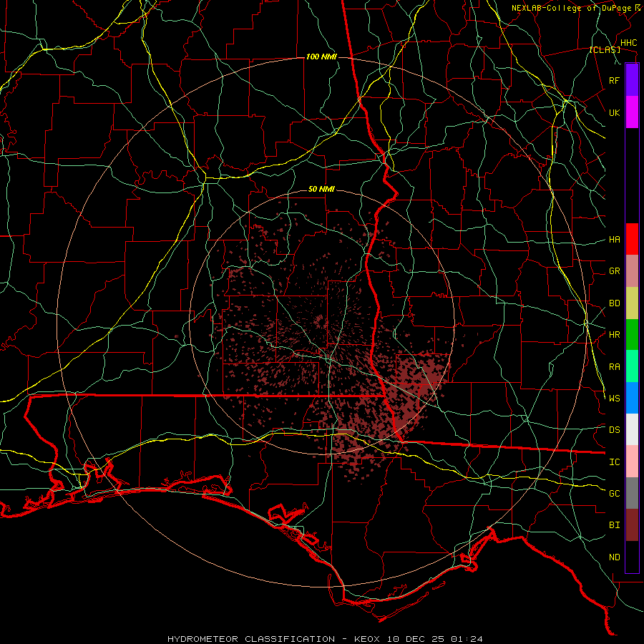
Task: Click the 'UK' legend label
Action: [x=614, y=112]
